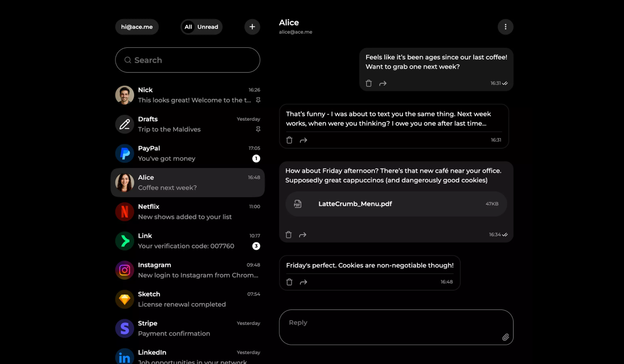
Task: Click the paperclip attachment icon in Reply box
Action: click(505, 337)
